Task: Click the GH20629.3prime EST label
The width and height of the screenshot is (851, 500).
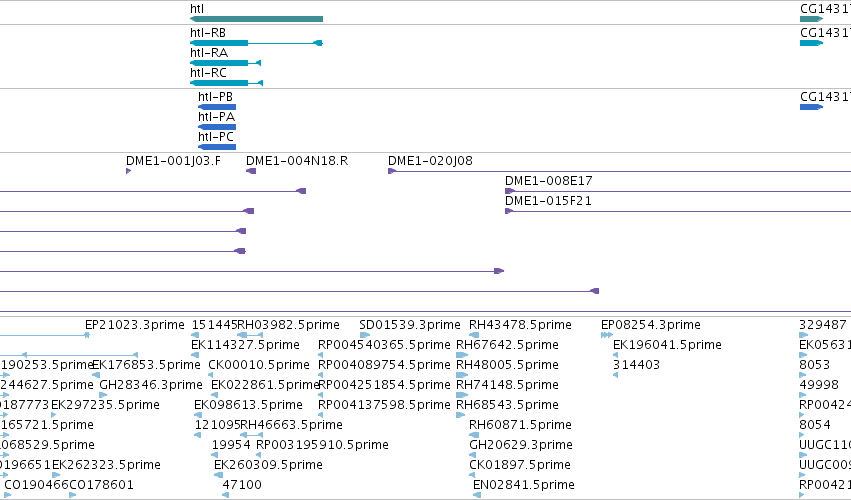Action: coord(520,445)
